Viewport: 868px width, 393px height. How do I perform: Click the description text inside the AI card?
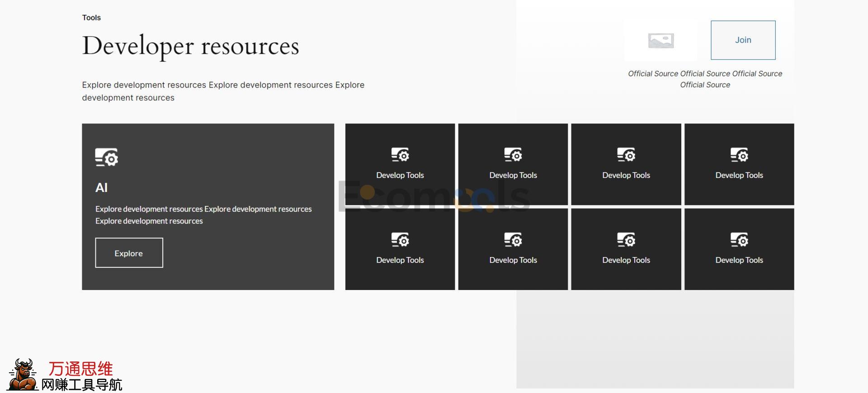203,215
